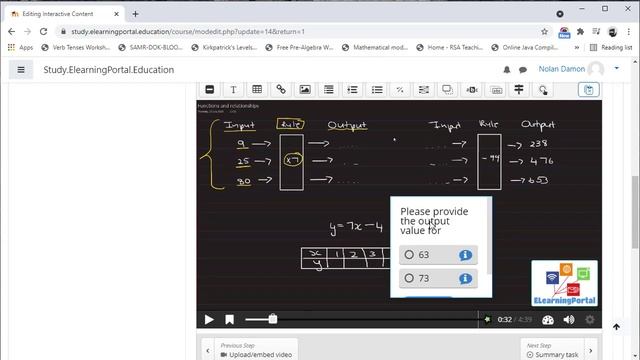
Task: Close the Editing Interactive Content tab
Action: 116,14
